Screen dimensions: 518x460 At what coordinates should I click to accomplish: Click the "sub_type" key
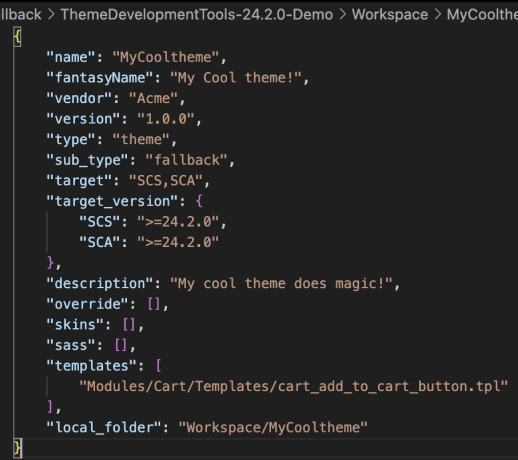click(87, 160)
